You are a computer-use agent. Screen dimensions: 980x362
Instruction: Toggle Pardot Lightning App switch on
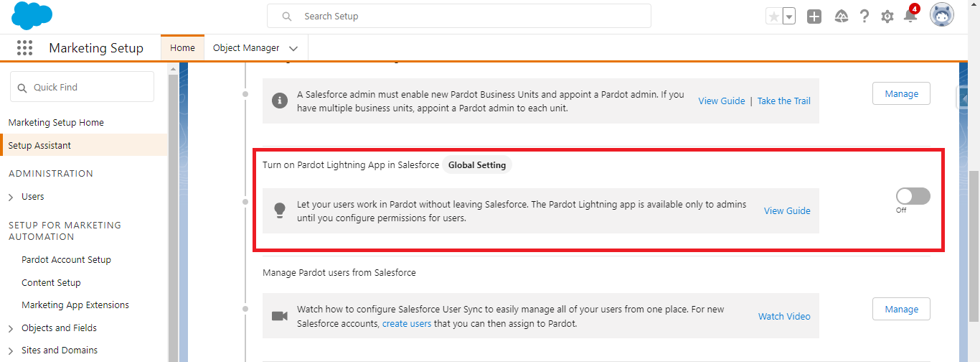[913, 196]
